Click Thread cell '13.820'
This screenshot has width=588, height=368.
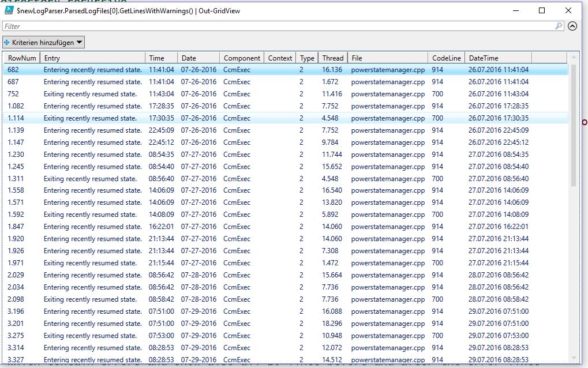[x=332, y=202]
